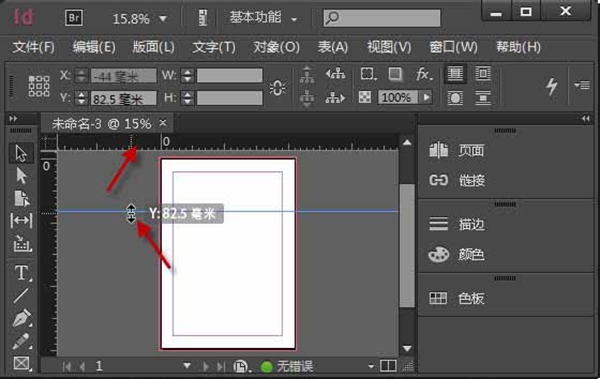This screenshot has width=600, height=379.
Task: Select wrap around bounding box button
Action: pos(483,74)
